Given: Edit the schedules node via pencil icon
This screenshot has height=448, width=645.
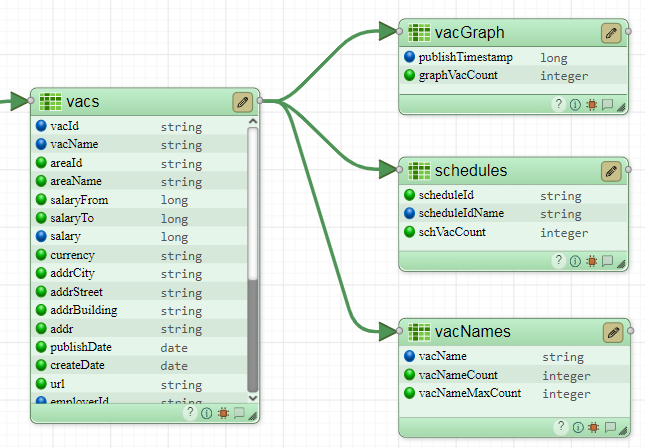Looking at the screenshot, I should [611, 170].
